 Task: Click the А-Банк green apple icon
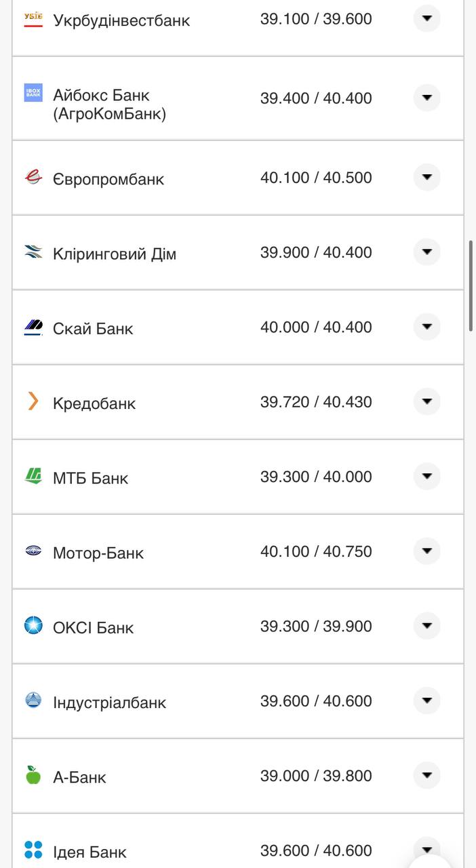coord(33,775)
